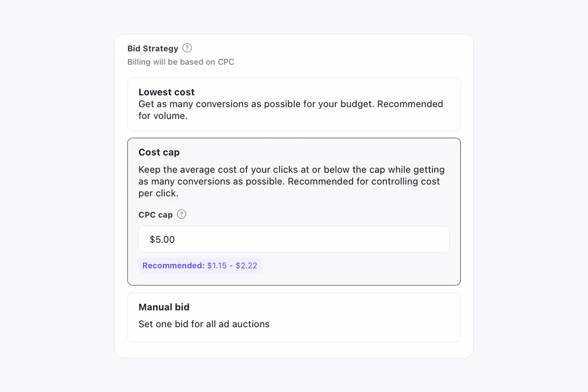Image resolution: width=588 pixels, height=392 pixels.
Task: Apply the recommended $1.15 - $2.22 range
Action: tap(200, 265)
